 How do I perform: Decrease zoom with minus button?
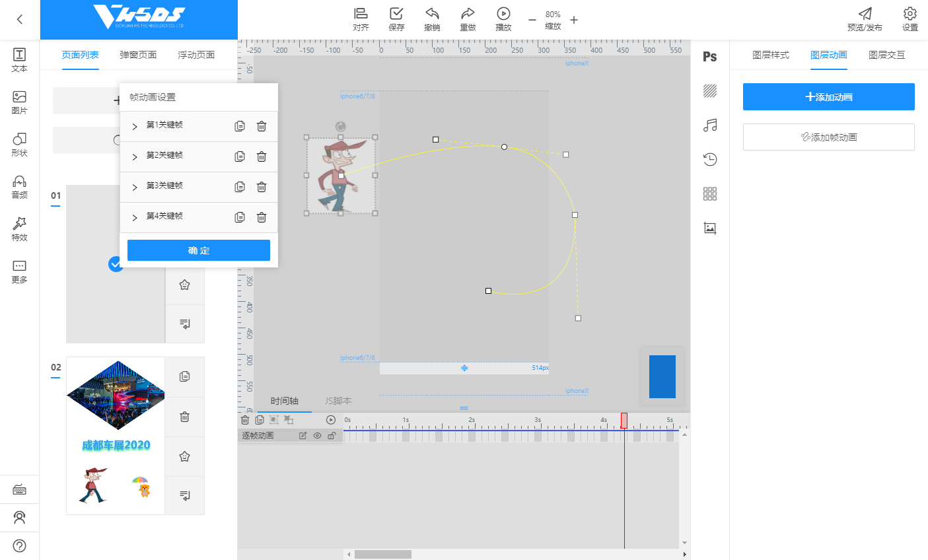[532, 20]
